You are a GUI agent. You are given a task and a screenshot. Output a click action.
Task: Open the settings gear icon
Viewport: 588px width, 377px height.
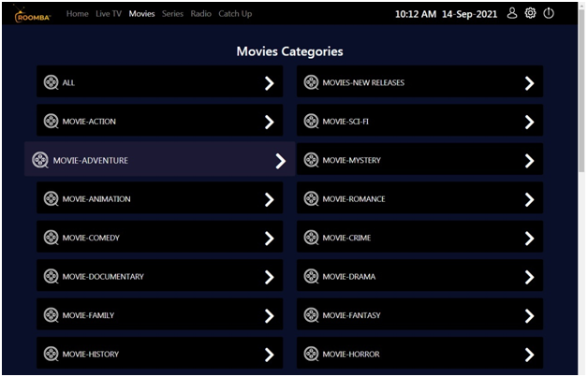coord(530,13)
